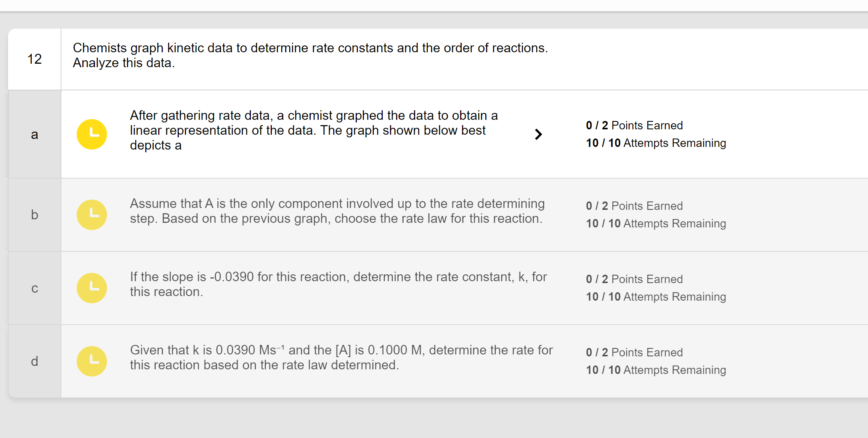This screenshot has height=438, width=868.
Task: Click the status icon beside the rate calculation question
Action: [91, 361]
